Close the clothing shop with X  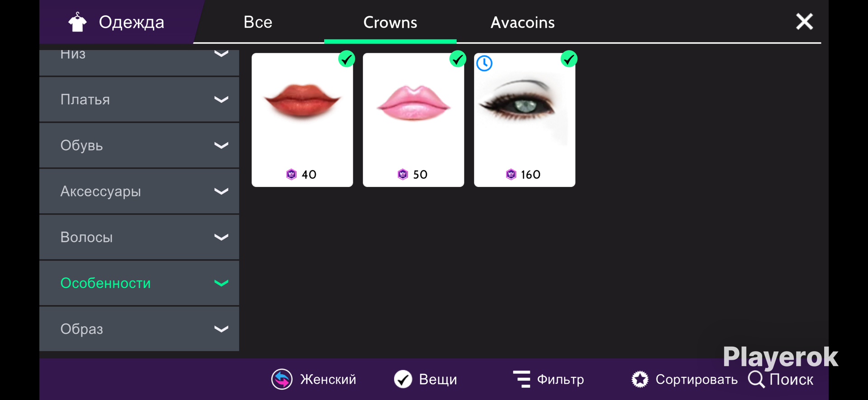click(804, 21)
